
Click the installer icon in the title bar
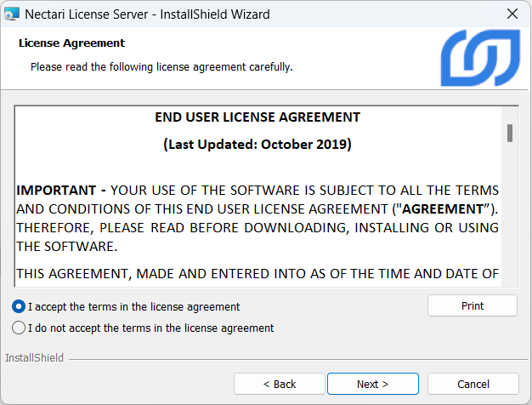[x=11, y=14]
